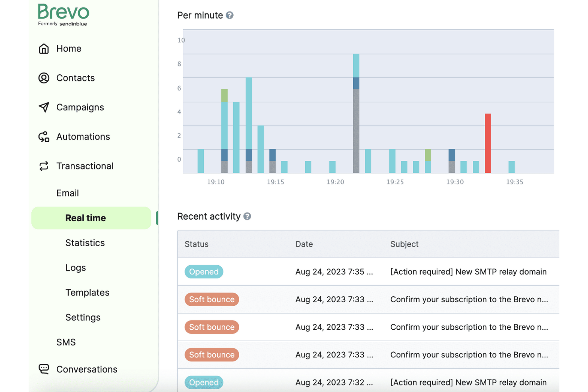Open Conversations via the chat bubble icon

click(44, 369)
